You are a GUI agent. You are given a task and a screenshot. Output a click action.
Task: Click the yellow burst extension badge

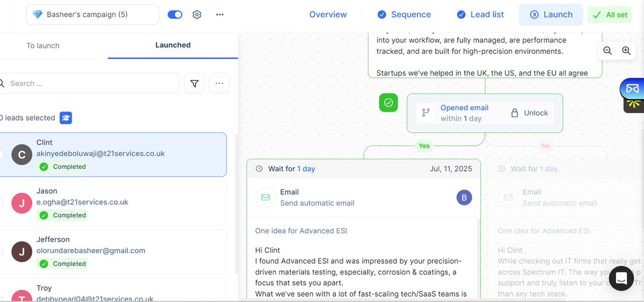click(634, 104)
